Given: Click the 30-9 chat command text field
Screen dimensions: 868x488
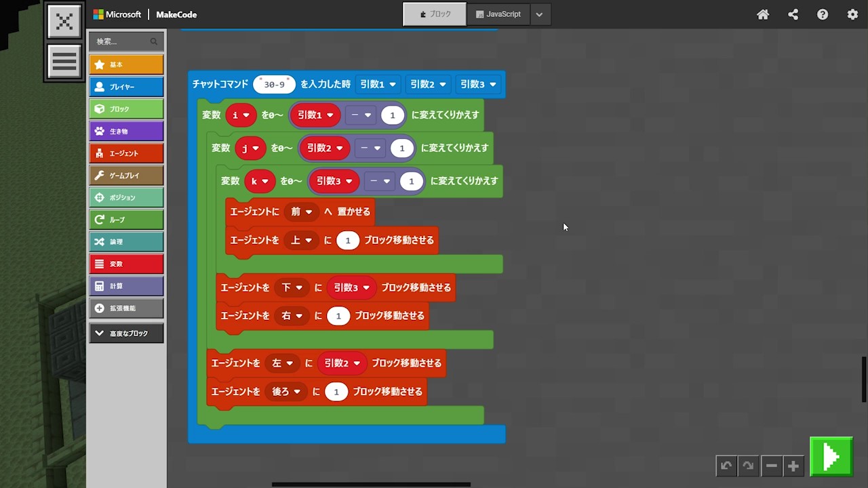Looking at the screenshot, I should tap(274, 85).
